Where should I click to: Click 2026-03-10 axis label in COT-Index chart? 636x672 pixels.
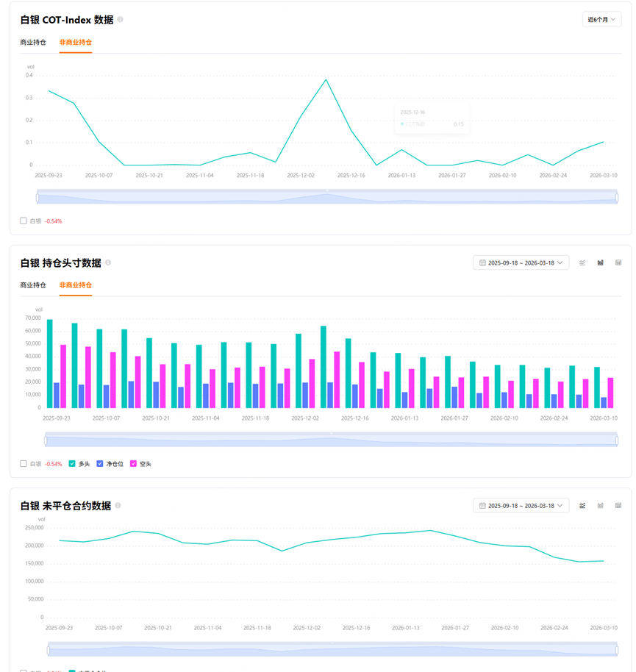[x=604, y=175]
